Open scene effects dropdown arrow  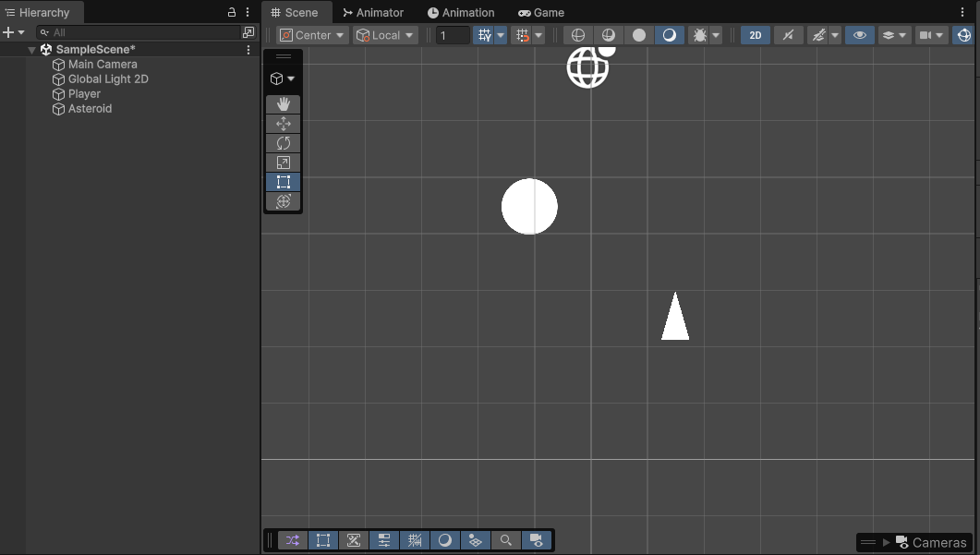pos(835,35)
